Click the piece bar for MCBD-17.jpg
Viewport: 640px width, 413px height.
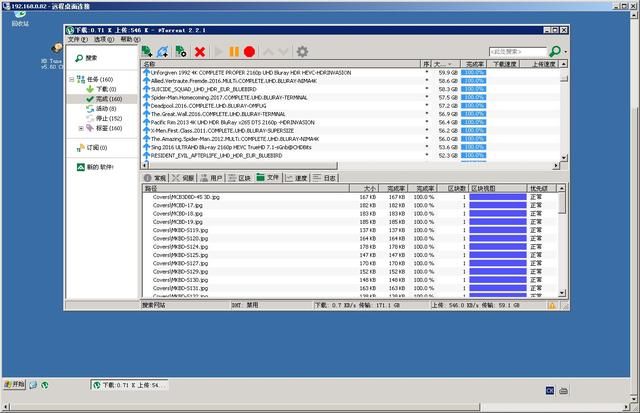pyautogui.click(x=498, y=205)
